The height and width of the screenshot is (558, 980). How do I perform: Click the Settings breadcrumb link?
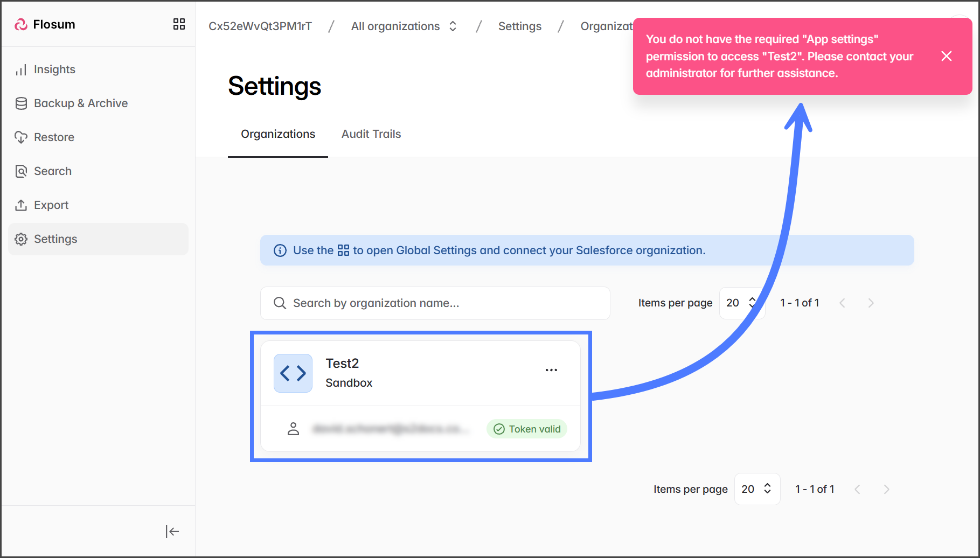click(519, 26)
